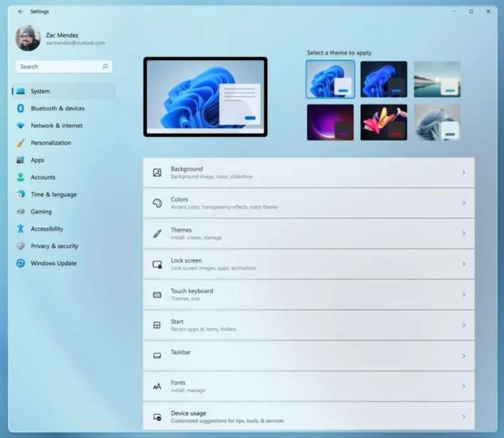504x438 pixels.
Task: Click the Privacy & security shield icon
Action: tap(21, 246)
